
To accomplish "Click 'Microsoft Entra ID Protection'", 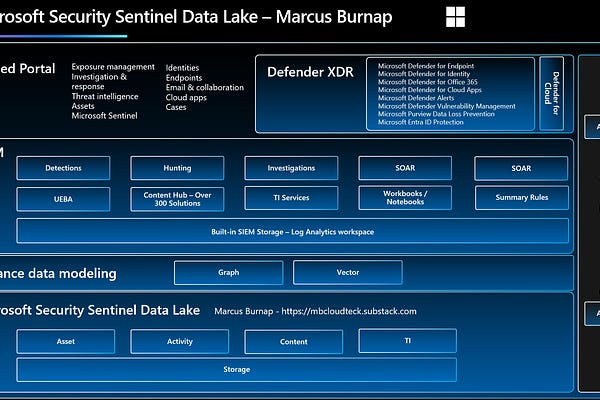I will pyautogui.click(x=421, y=122).
